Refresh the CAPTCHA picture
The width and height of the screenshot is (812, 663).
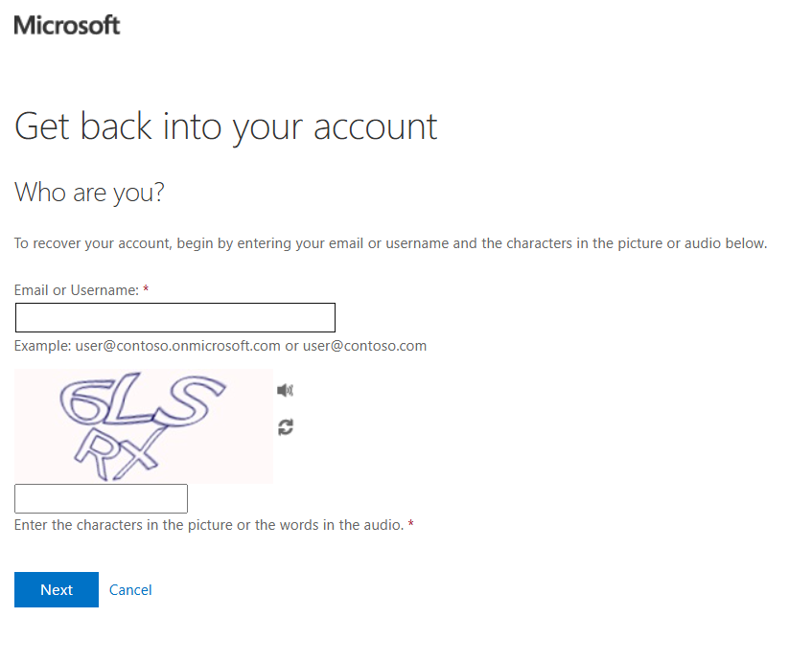(285, 427)
